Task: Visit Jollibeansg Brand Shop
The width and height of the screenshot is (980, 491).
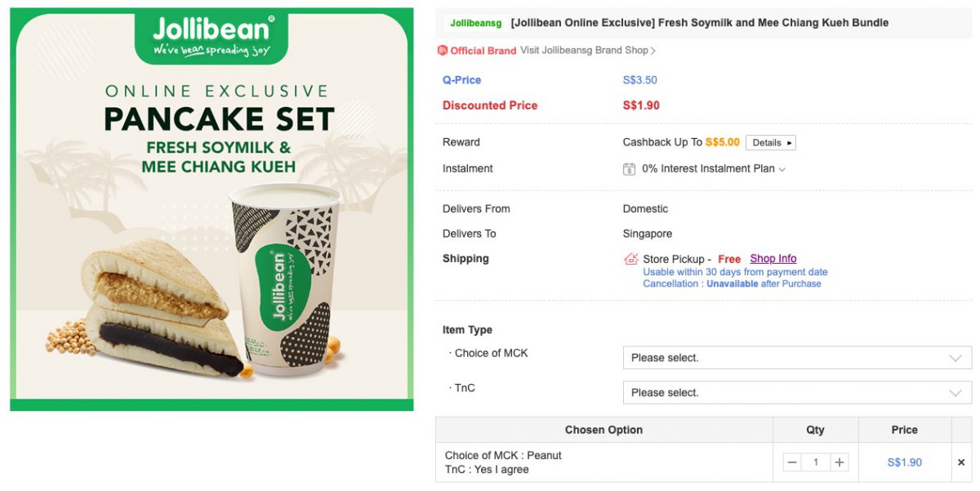Action: coord(584,51)
